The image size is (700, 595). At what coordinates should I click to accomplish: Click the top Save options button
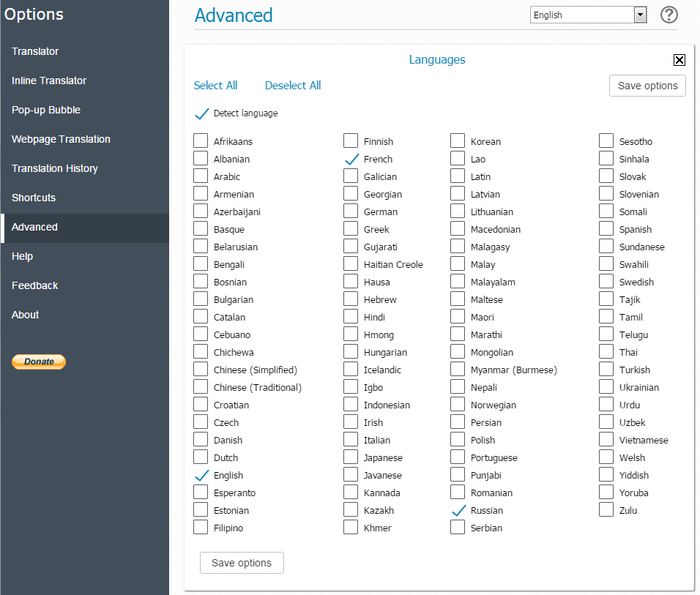pos(647,86)
